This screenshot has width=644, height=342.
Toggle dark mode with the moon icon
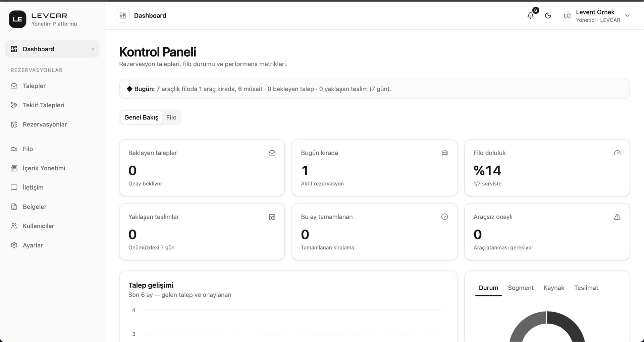[x=548, y=15]
